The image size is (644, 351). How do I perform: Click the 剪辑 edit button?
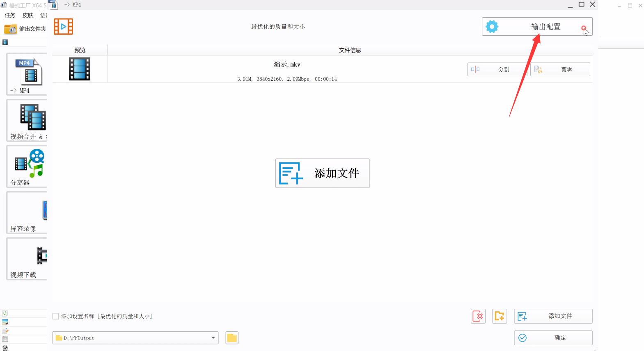(x=560, y=69)
